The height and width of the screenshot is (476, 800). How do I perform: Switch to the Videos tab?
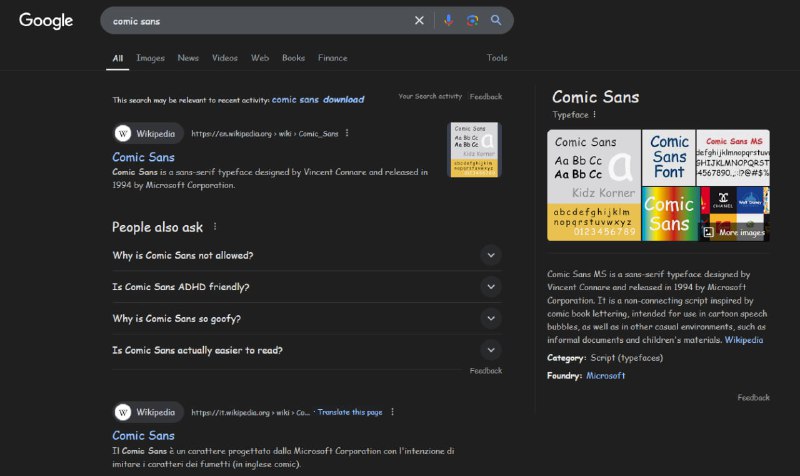225,58
